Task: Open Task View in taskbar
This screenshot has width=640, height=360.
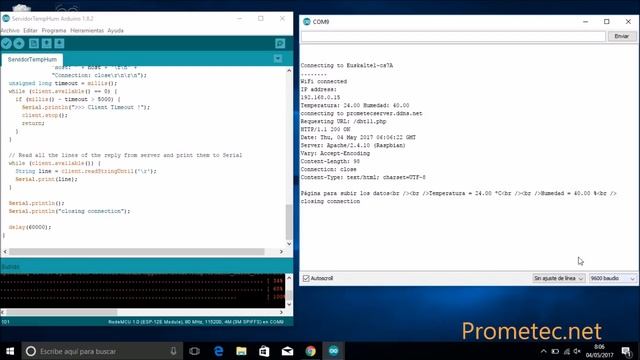Action: [x=194, y=351]
